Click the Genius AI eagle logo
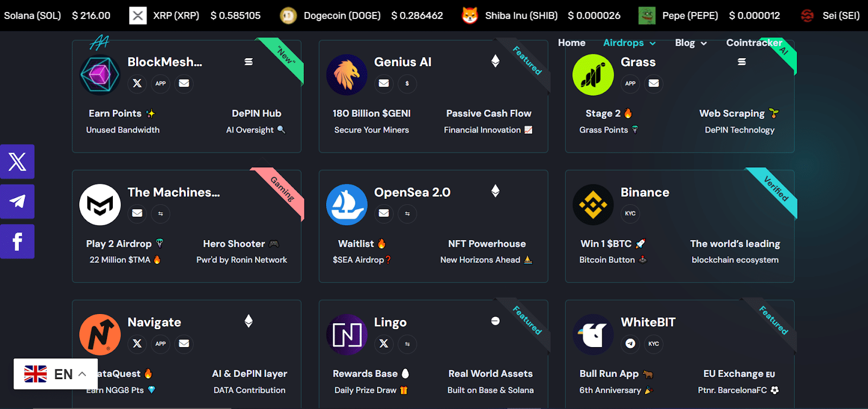 coord(347,75)
